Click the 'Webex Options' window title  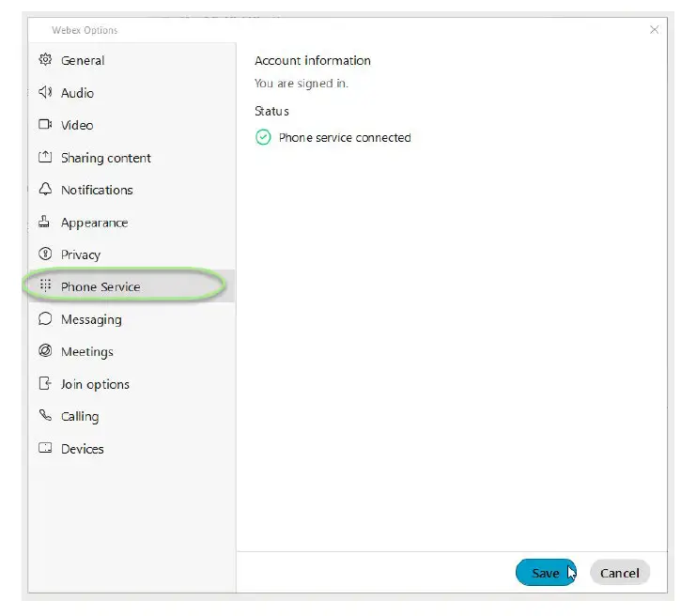coord(85,30)
